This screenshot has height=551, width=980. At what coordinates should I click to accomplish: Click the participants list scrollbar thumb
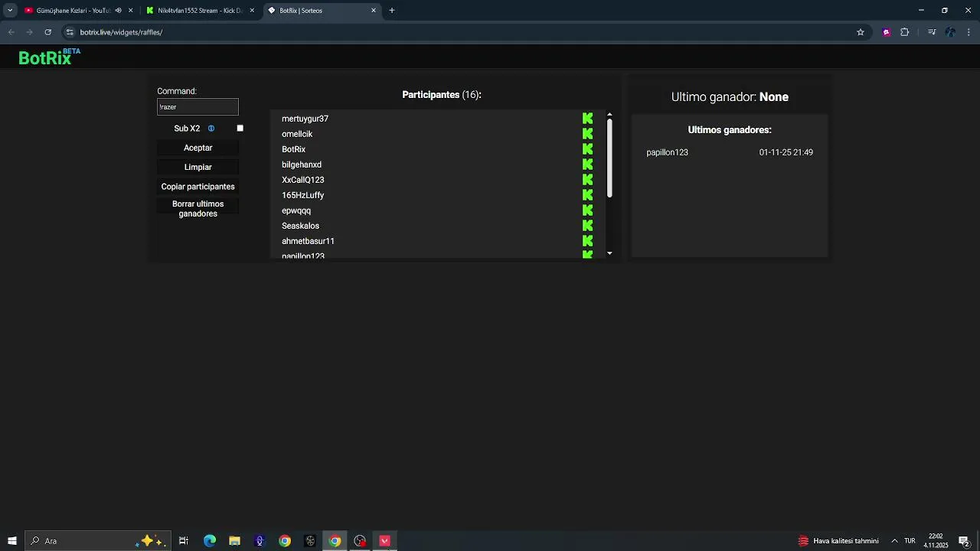click(x=609, y=158)
